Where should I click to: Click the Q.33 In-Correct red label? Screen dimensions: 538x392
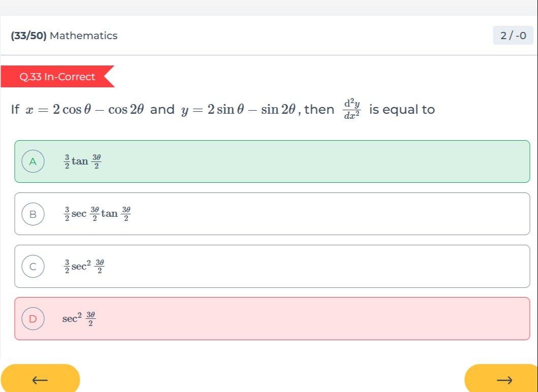click(x=57, y=77)
